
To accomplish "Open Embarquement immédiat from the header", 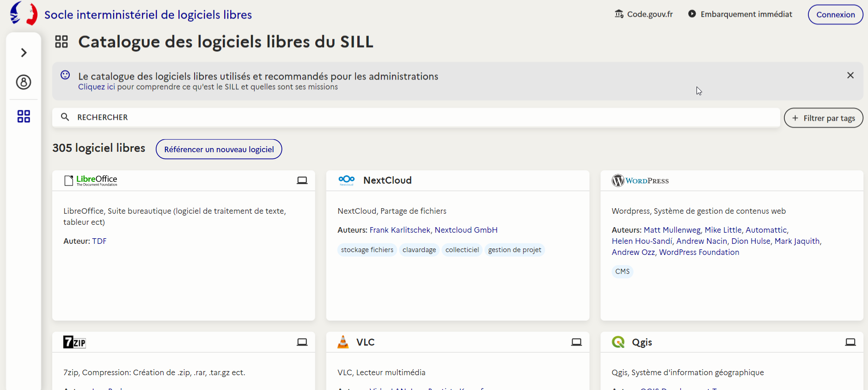I will pos(740,14).
